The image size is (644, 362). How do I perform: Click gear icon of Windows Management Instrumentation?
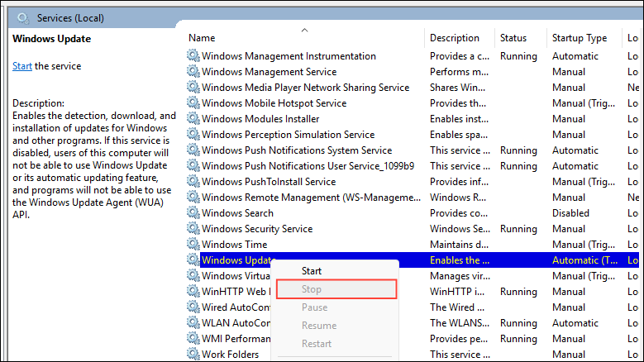pos(193,55)
